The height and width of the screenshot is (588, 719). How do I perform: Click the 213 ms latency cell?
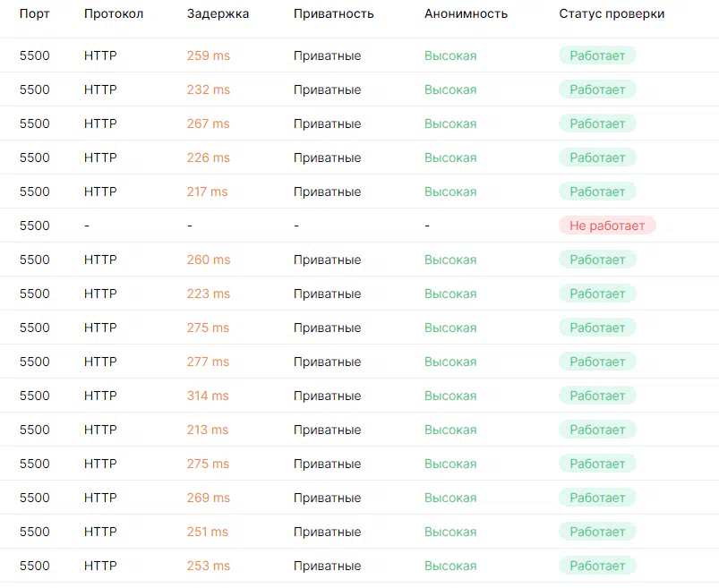point(207,430)
